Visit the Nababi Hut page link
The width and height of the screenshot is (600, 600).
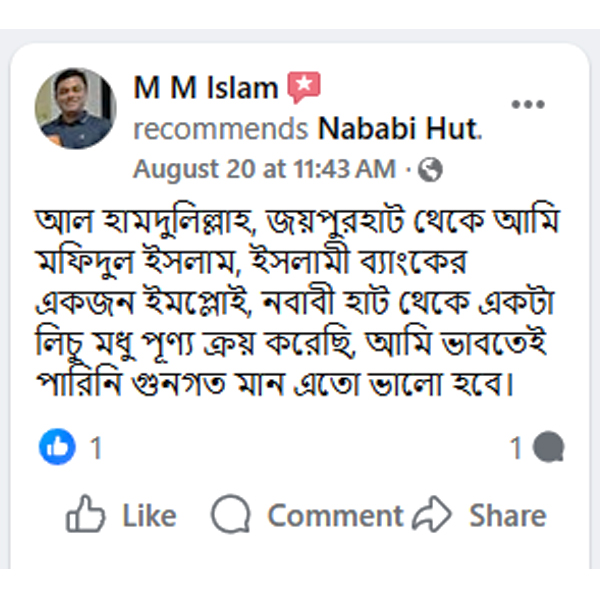[x=398, y=129]
